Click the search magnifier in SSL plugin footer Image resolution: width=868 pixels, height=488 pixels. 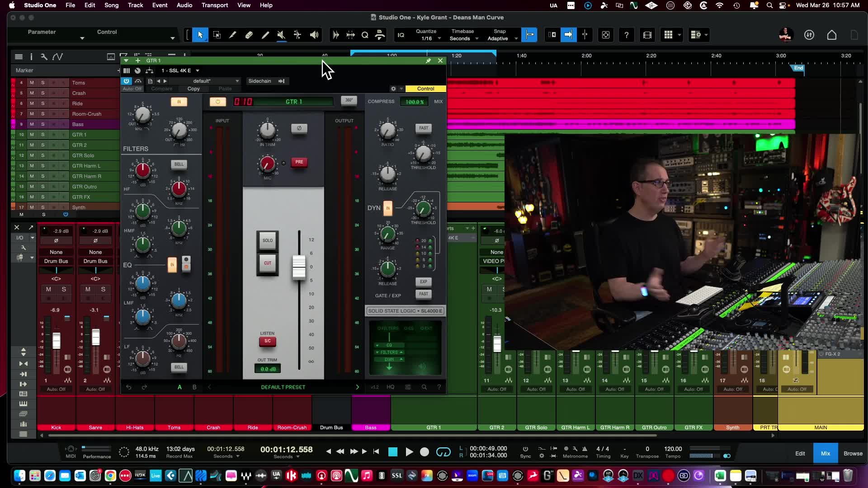[x=424, y=387]
